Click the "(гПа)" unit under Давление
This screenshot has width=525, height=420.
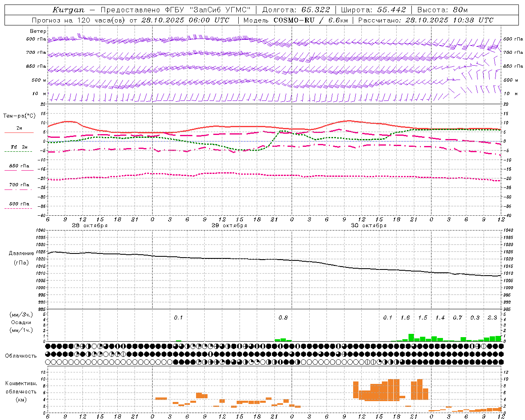pos(21,263)
